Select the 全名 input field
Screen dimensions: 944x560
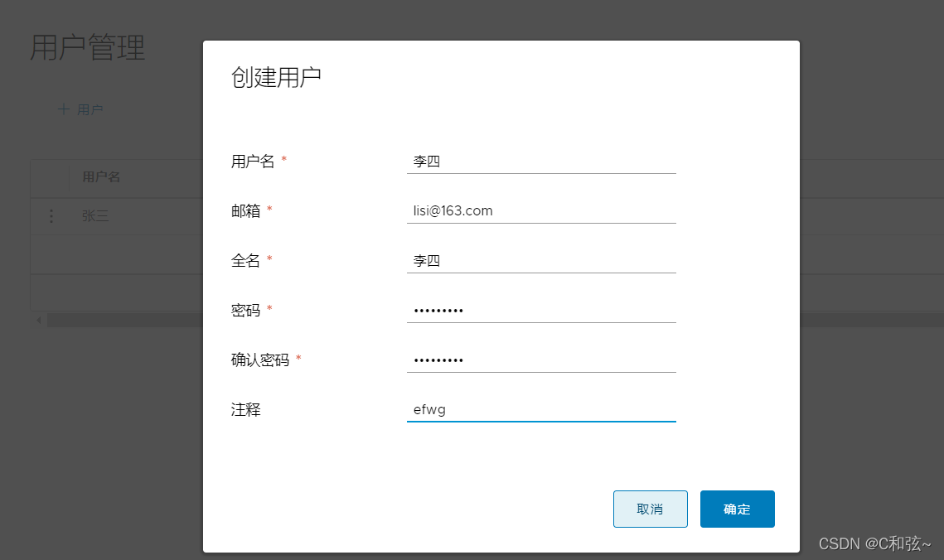pos(540,261)
